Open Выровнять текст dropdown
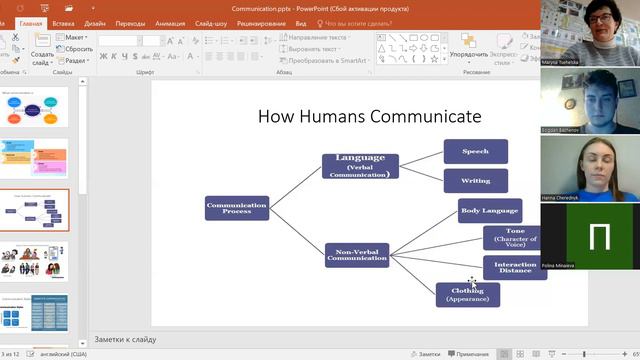Viewport: 640px width, 360px height. (310, 49)
